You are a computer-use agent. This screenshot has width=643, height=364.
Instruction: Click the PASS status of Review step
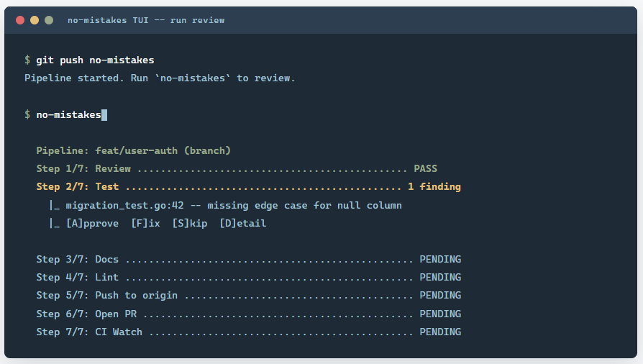click(425, 168)
